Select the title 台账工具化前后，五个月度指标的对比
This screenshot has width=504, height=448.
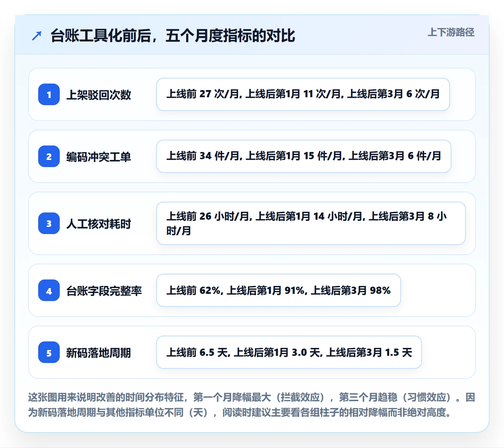tap(173, 36)
